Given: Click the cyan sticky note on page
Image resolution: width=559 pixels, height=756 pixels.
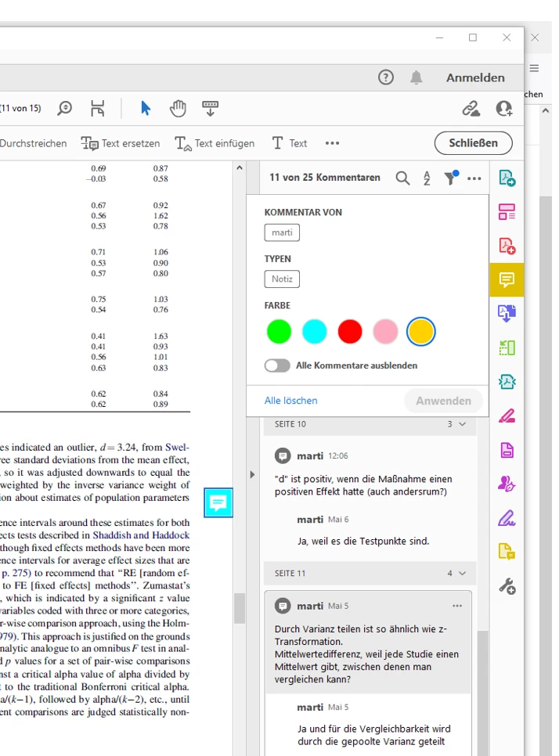Looking at the screenshot, I should [218, 503].
